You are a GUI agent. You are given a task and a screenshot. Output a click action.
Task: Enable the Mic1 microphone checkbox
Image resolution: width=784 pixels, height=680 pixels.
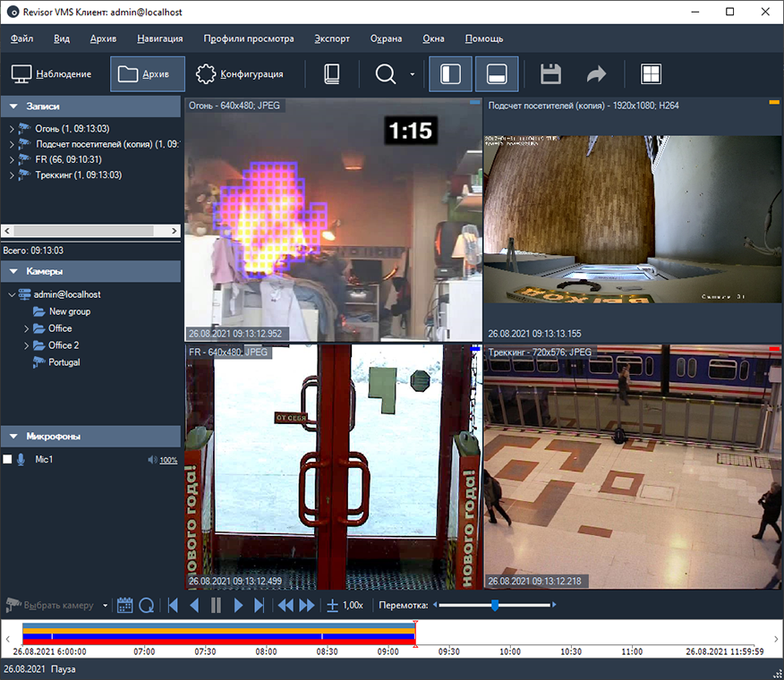7,459
